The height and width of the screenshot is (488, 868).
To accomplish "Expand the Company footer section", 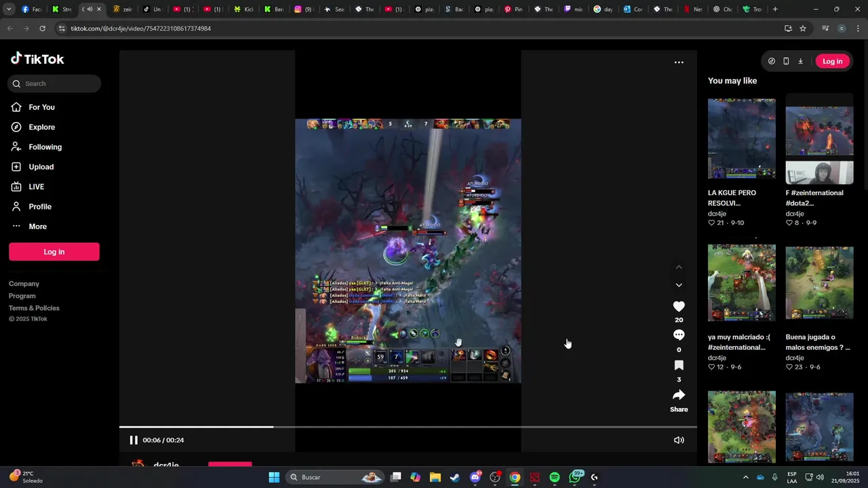I will [24, 284].
